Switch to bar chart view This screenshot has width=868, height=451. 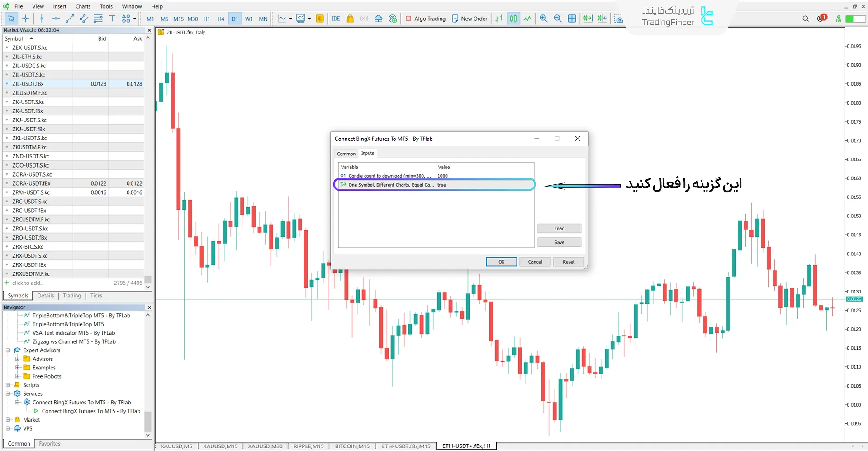(499, 19)
